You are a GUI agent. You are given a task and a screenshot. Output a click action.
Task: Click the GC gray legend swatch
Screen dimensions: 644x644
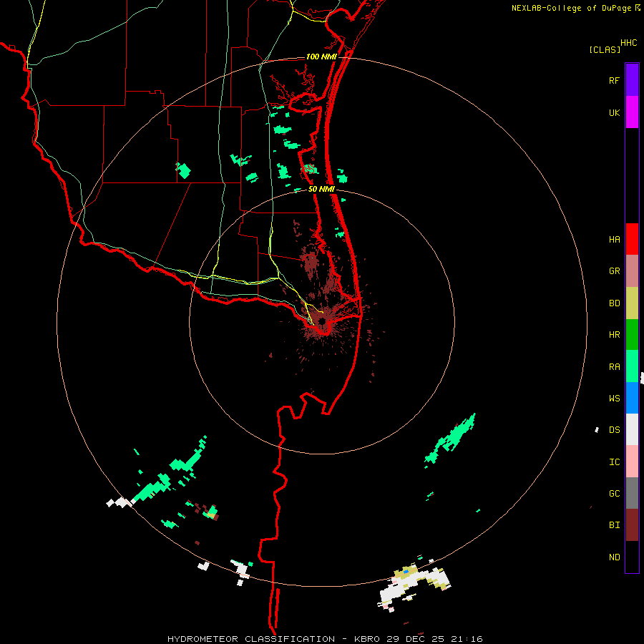click(632, 493)
